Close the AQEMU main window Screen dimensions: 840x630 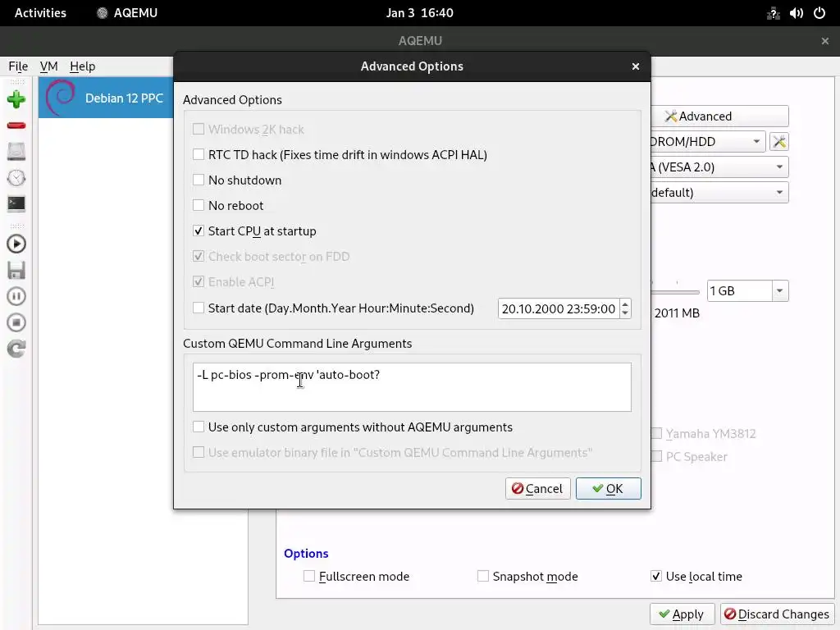(825, 41)
